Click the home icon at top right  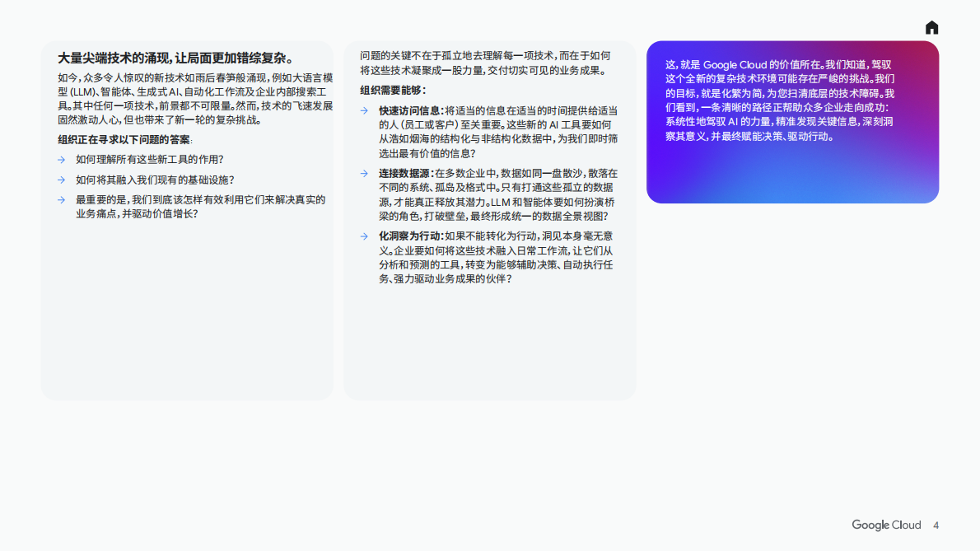pos(931,26)
